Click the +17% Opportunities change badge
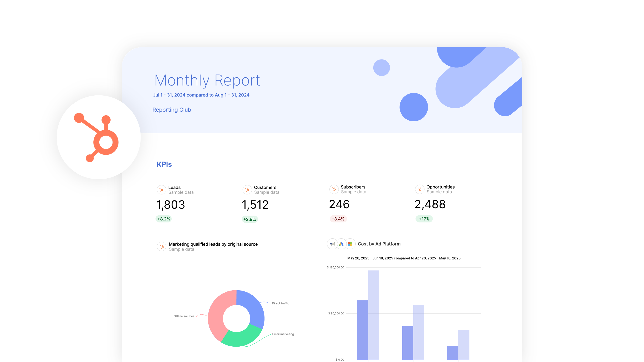The height and width of the screenshot is (362, 644). click(x=424, y=219)
